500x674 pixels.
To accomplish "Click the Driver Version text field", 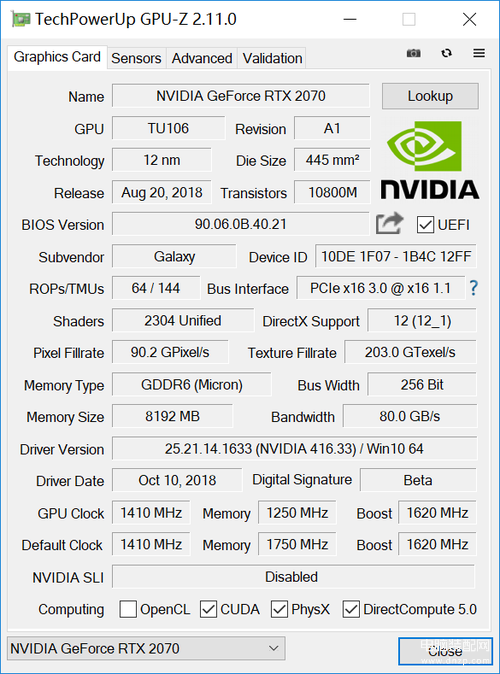I will click(x=294, y=449).
